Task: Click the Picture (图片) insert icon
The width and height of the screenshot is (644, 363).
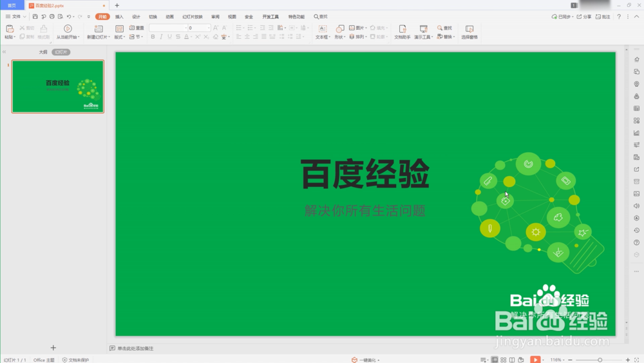Action: (x=352, y=28)
